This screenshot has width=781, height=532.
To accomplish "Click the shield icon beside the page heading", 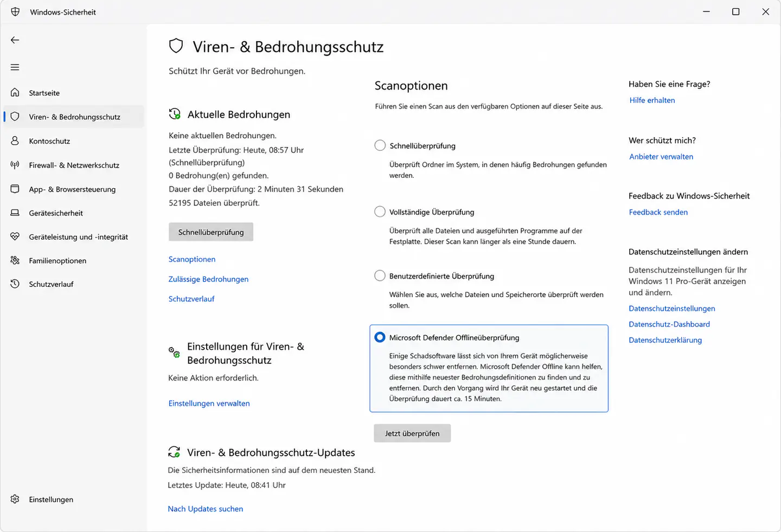I will 176,46.
